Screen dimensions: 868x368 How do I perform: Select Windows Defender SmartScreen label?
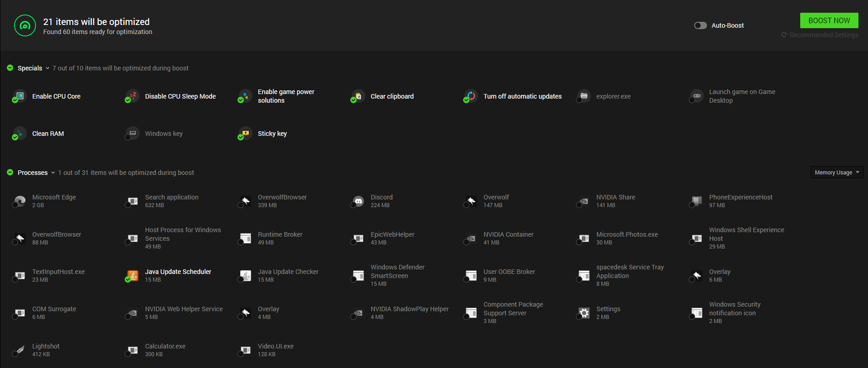[397, 271]
